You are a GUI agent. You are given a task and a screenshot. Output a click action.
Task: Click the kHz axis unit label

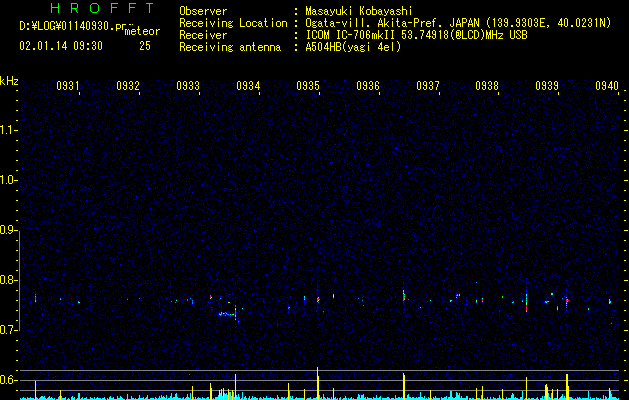[9, 81]
